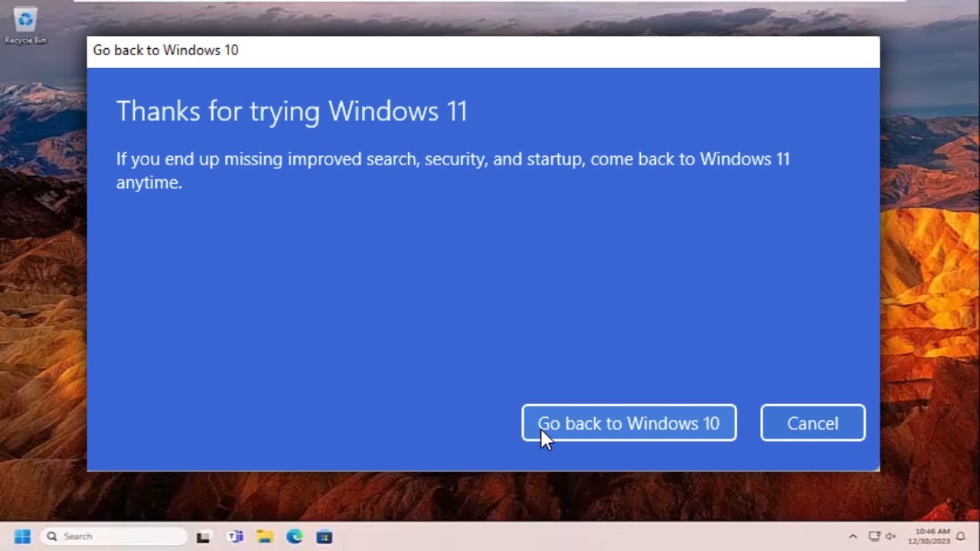
Task: Click the muted volume tray icon
Action: (x=890, y=536)
